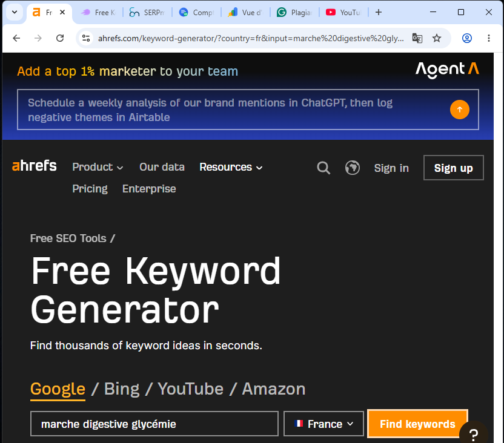The height and width of the screenshot is (443, 504).
Task: Switch to the YouTube tab
Action: 343,13
